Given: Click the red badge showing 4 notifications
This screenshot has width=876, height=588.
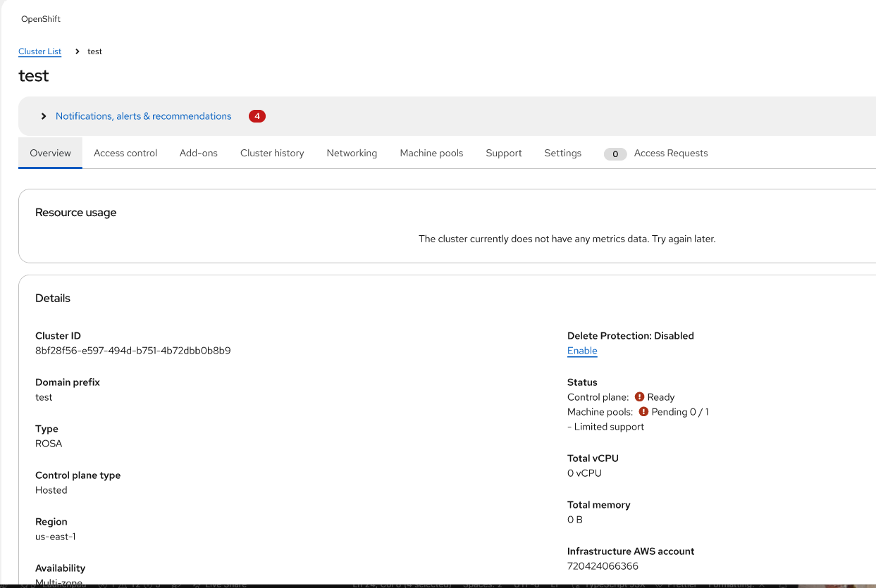Looking at the screenshot, I should (257, 116).
